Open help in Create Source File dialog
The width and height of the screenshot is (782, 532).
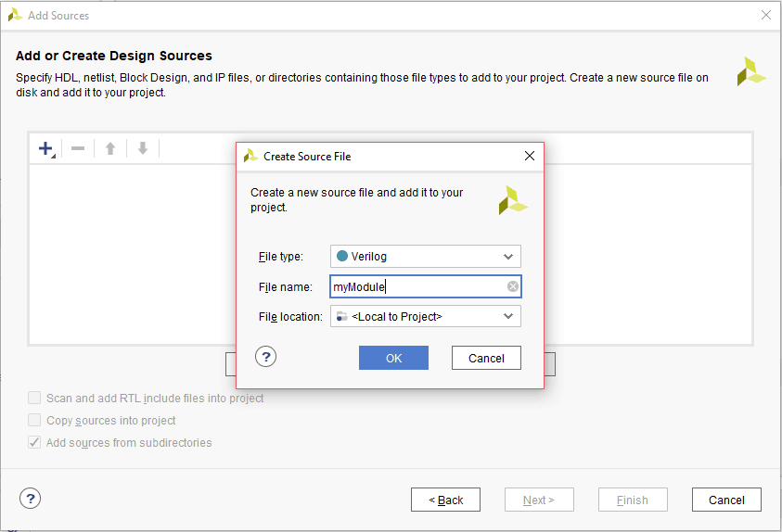tap(266, 357)
